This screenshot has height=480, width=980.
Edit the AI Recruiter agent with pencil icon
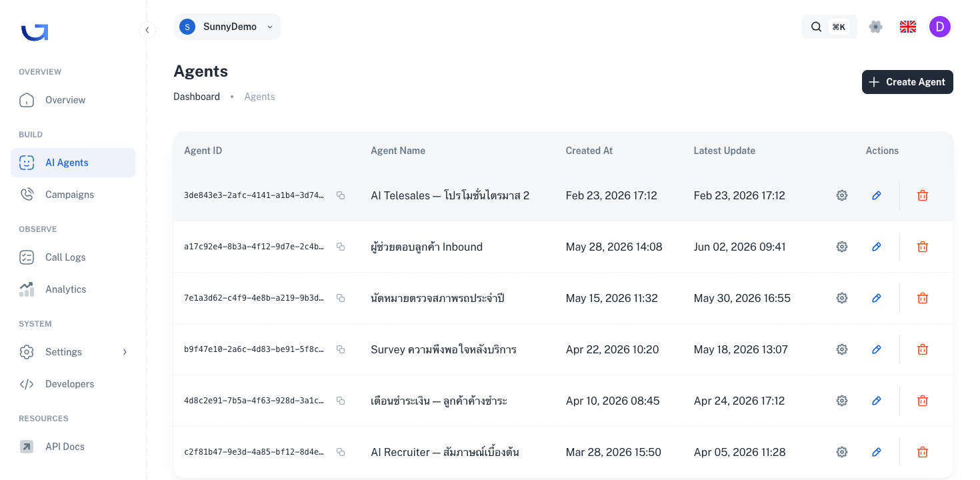[877, 452]
